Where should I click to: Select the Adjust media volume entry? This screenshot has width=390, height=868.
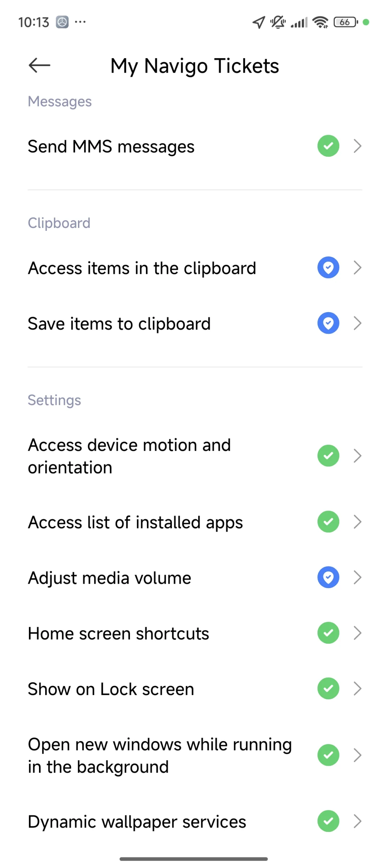tap(195, 578)
